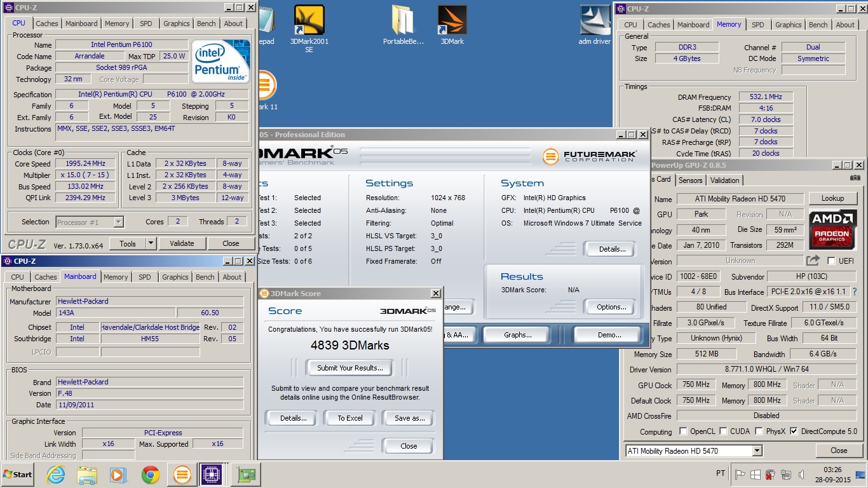Click the Demo... button in 3DMark05
The height and width of the screenshot is (488, 868).
(x=609, y=335)
